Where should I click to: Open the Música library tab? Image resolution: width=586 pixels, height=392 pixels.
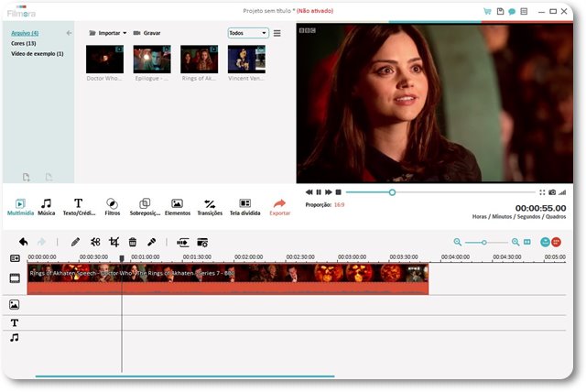(x=47, y=207)
